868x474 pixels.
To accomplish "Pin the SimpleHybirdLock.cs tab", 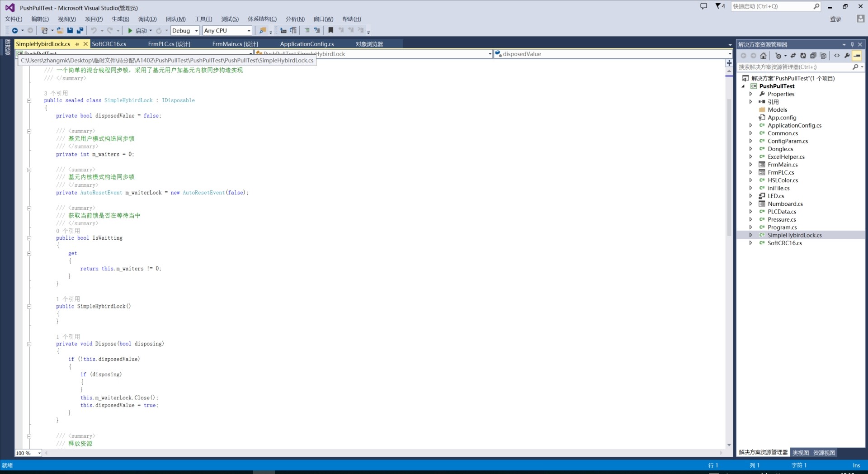I will (x=77, y=44).
